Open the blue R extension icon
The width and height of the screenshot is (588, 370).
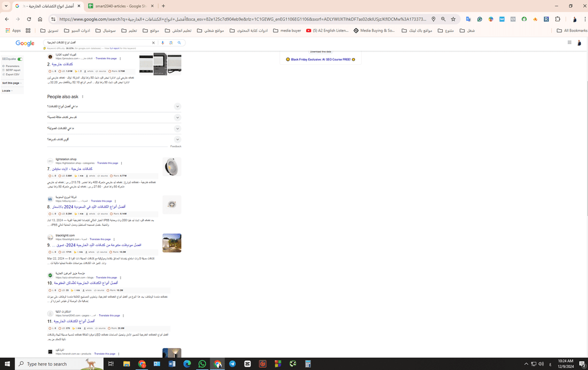(547, 19)
